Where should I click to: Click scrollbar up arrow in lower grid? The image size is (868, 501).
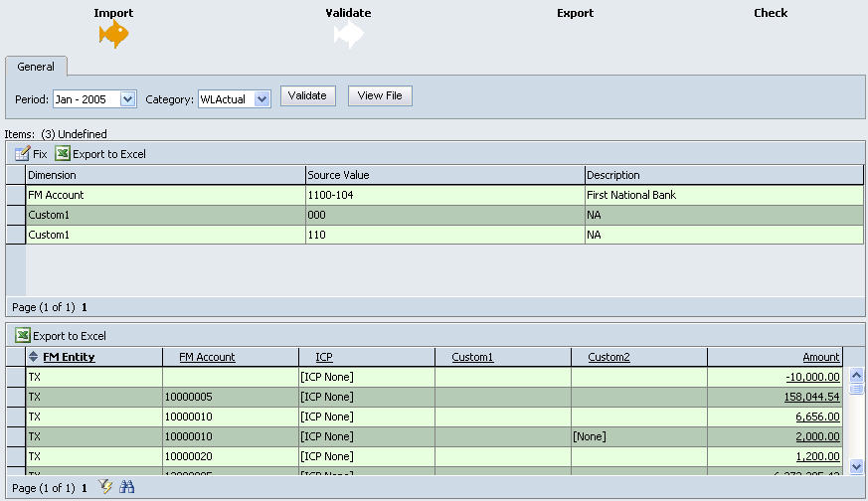tap(856, 375)
